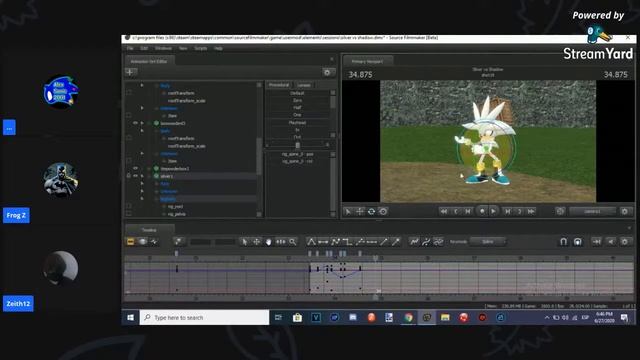
Task: Click vertical scrollbar of animation set tree
Action: 259,155
